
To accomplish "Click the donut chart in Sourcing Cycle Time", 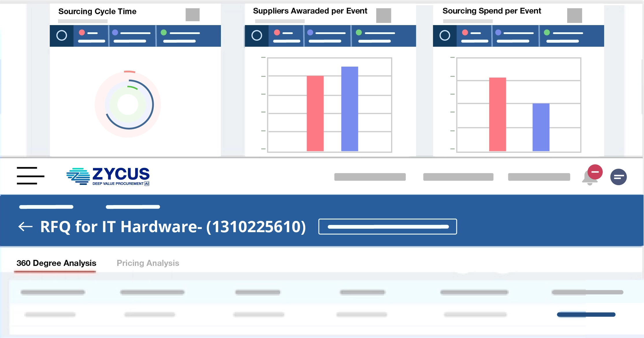I will [x=128, y=104].
